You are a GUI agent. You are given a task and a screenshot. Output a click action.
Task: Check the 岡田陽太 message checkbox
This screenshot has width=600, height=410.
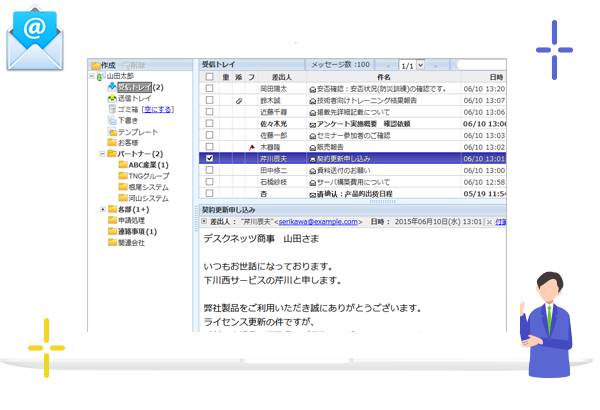(208, 89)
